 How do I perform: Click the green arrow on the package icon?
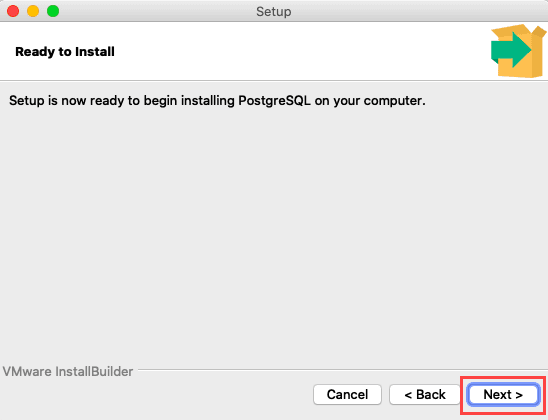click(x=511, y=50)
